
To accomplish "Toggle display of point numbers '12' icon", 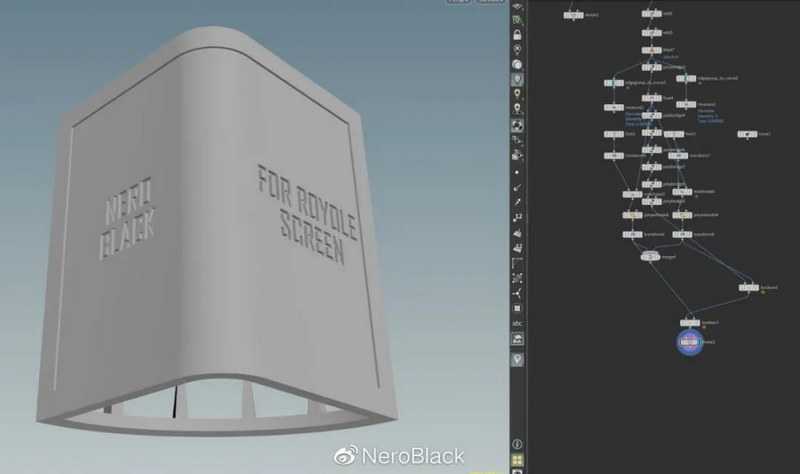I will click(518, 217).
